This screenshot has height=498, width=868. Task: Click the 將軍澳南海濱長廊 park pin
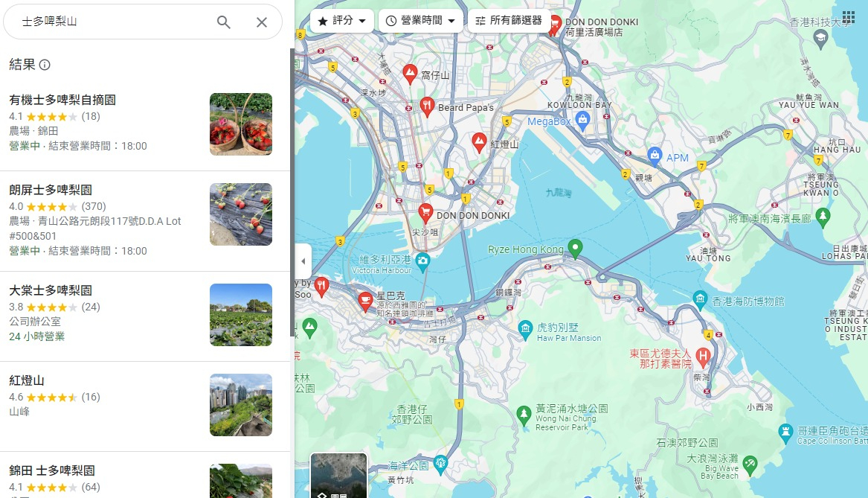click(x=823, y=217)
